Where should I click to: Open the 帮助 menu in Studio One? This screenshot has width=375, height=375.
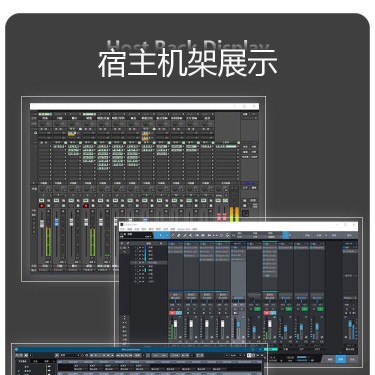[195, 229]
